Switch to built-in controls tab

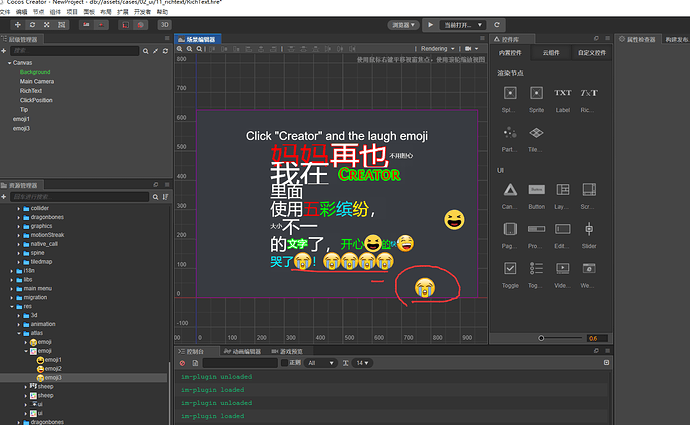coord(510,53)
